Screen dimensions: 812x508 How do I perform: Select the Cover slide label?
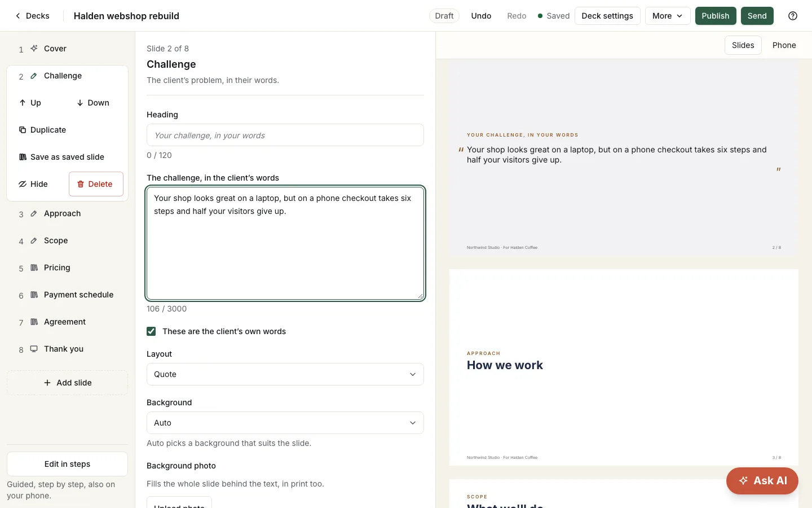click(55, 49)
